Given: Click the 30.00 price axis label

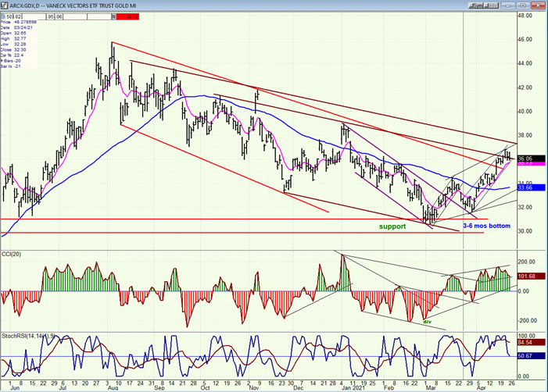Looking at the screenshot, I should pos(525,231).
